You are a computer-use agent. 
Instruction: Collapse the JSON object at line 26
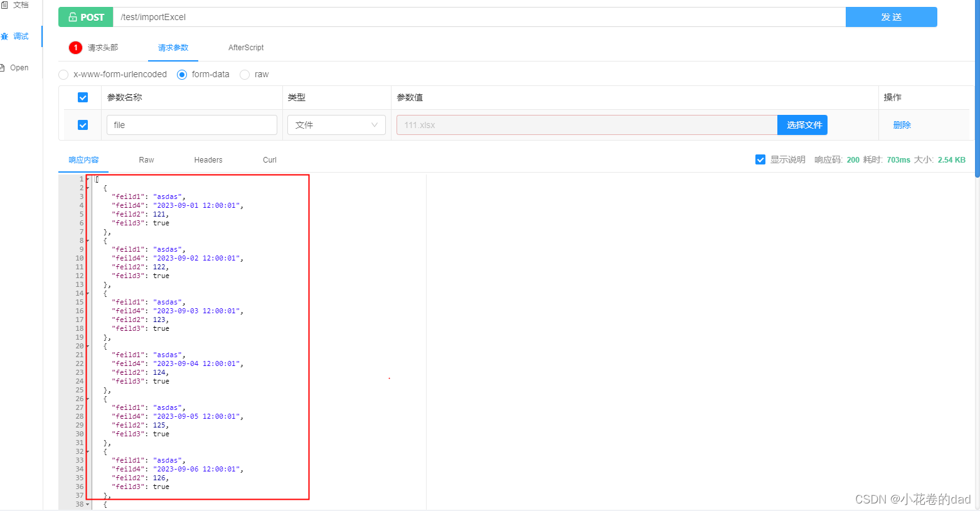pyautogui.click(x=88, y=399)
